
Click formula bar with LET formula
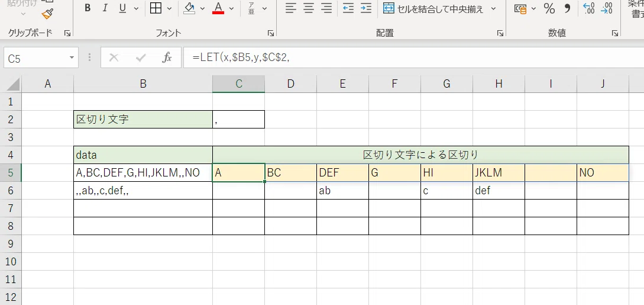[413, 57]
